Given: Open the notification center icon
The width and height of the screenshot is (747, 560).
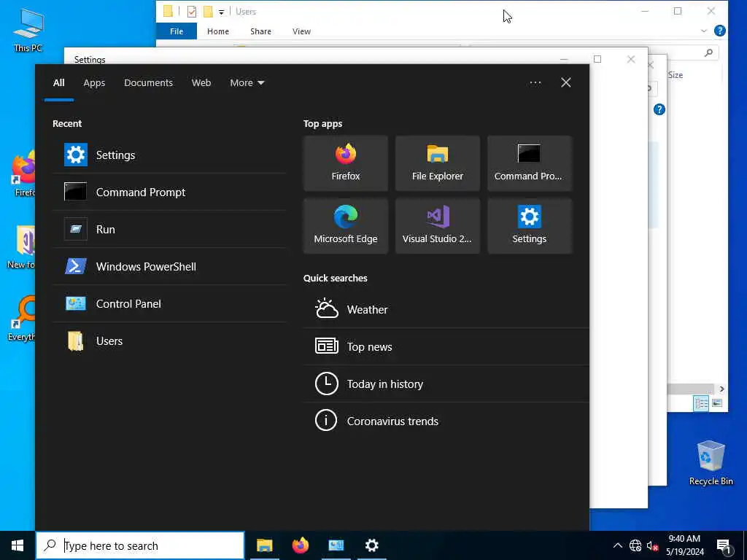Looking at the screenshot, I should 724,546.
